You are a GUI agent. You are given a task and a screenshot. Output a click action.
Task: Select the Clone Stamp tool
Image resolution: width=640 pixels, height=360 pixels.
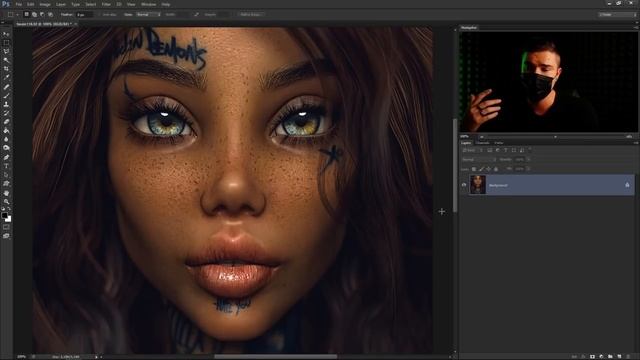click(x=6, y=104)
